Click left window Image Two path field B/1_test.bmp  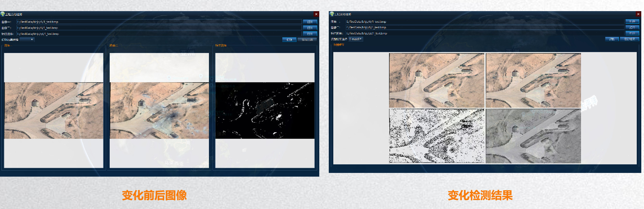tap(159, 28)
